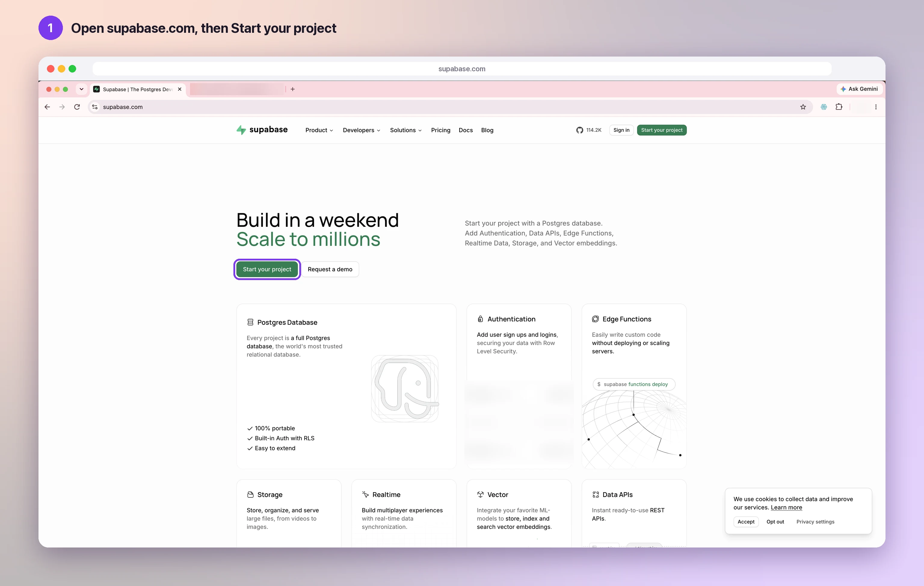
Task: Click Learn more cookie link
Action: [x=786, y=507]
